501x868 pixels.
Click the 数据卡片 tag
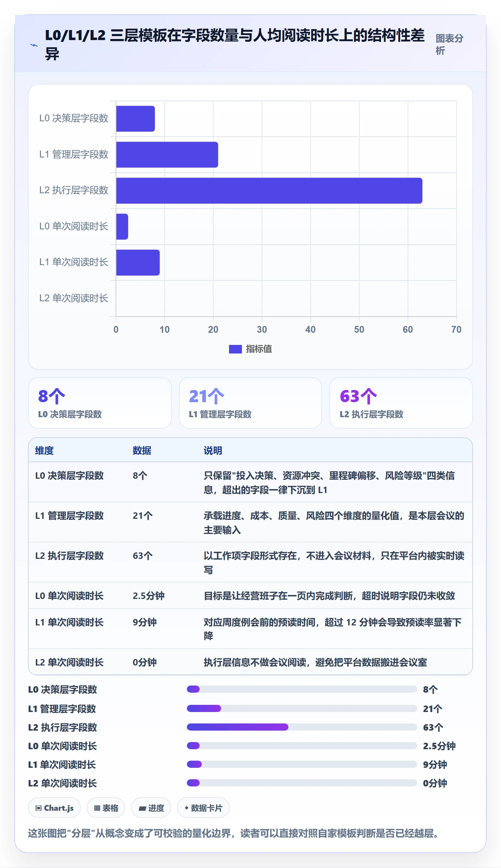203,808
